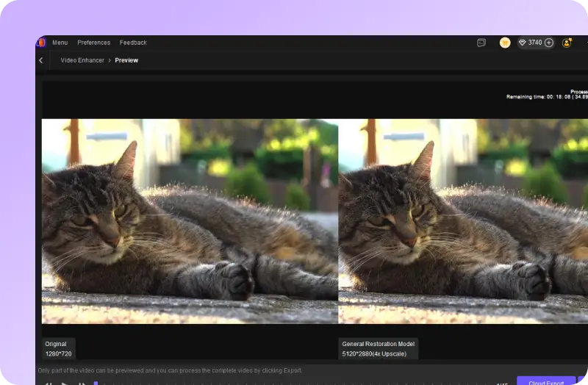
Task: Select the Preview breadcrumb
Action: tap(126, 60)
